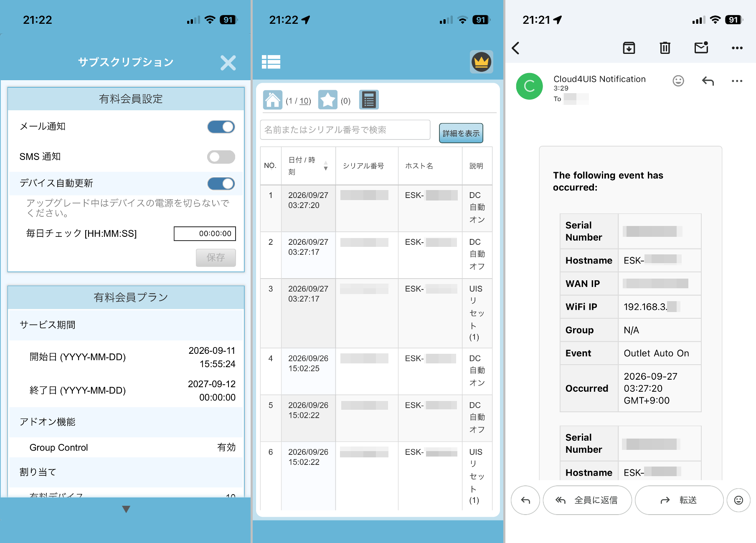Click the 全員に返信 button
This screenshot has width=756, height=543.
(587, 500)
